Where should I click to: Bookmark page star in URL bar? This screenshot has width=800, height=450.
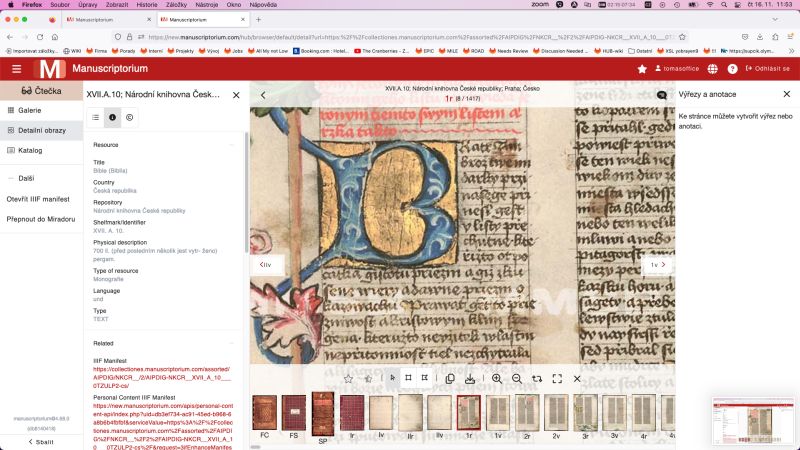coord(682,37)
